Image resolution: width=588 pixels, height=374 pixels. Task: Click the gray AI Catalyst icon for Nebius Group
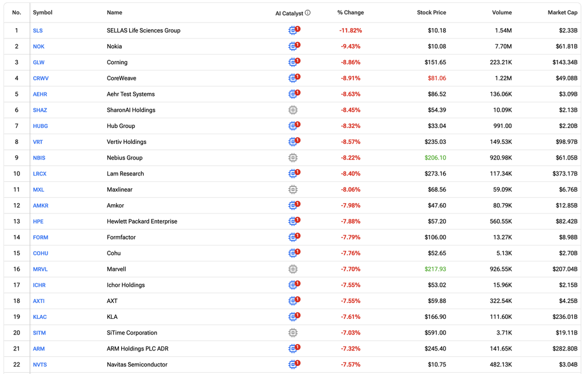pos(293,158)
